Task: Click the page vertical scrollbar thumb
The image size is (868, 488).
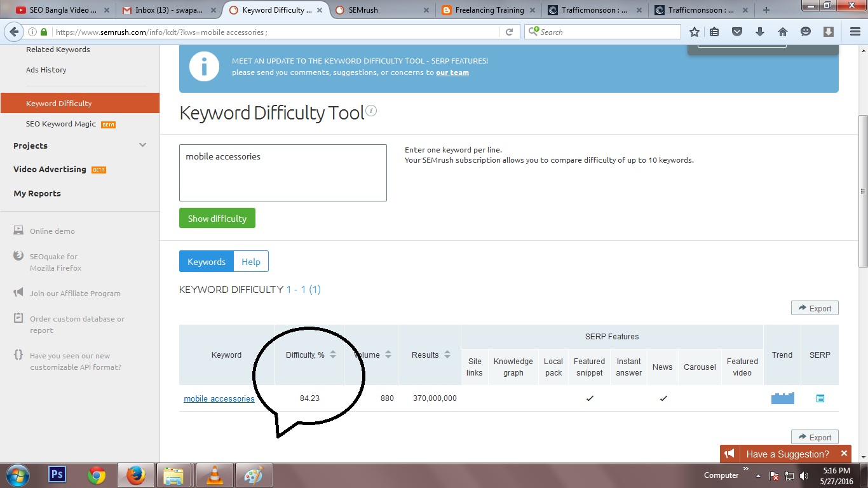Action: (x=862, y=191)
